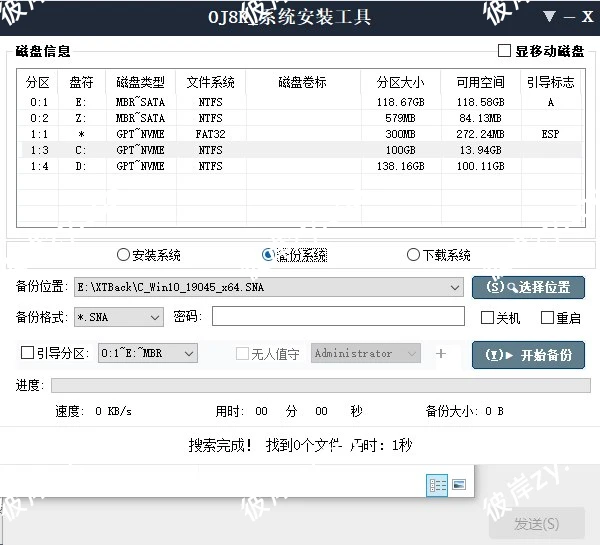Sort by the 分区大小 column header
The width and height of the screenshot is (600, 545).
pyautogui.click(x=400, y=82)
